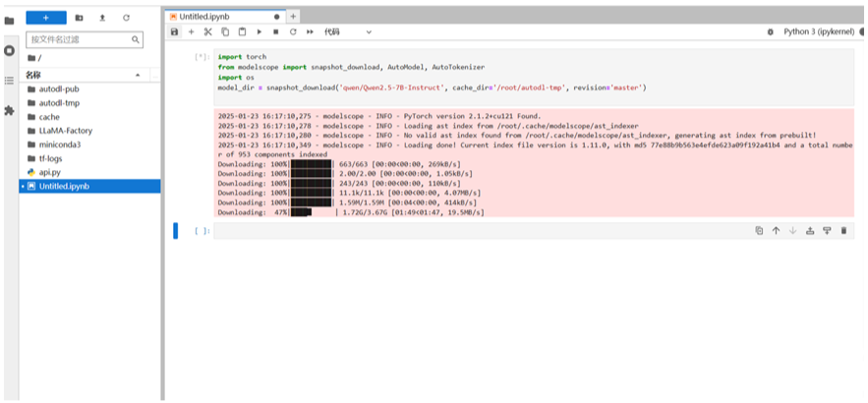Open the 代码 cell type dropdown
Screen dimensions: 868x403
click(348, 32)
